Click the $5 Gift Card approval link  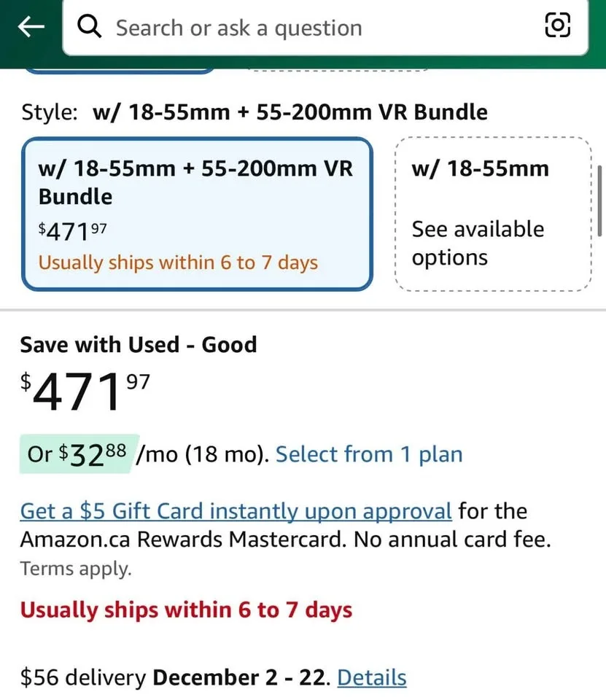[236, 510]
